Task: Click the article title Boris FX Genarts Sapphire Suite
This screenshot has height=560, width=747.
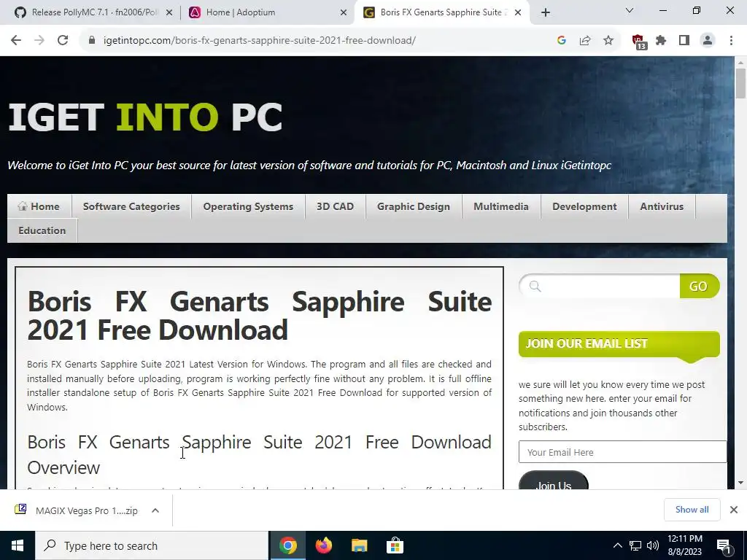Action: [260, 316]
